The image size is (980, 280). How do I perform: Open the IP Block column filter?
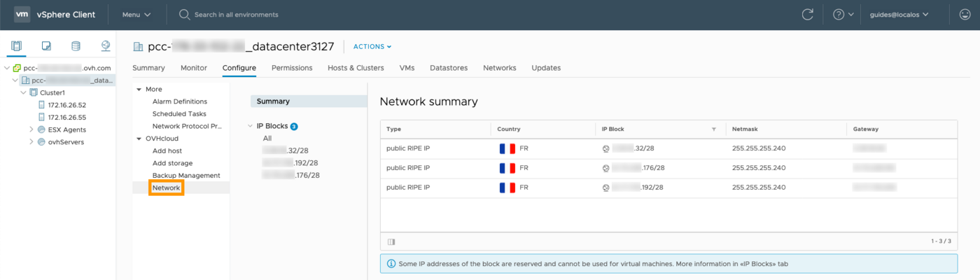click(714, 129)
